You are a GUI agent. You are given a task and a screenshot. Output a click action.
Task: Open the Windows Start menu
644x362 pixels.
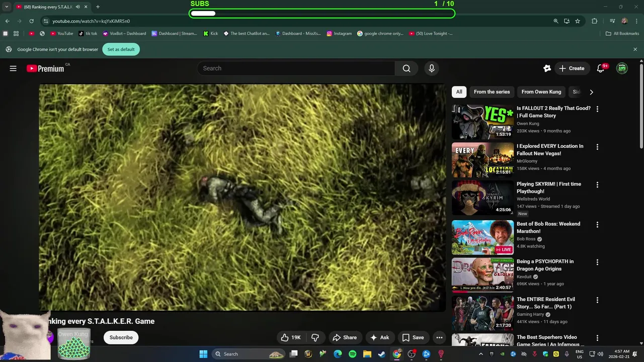pyautogui.click(x=203, y=354)
